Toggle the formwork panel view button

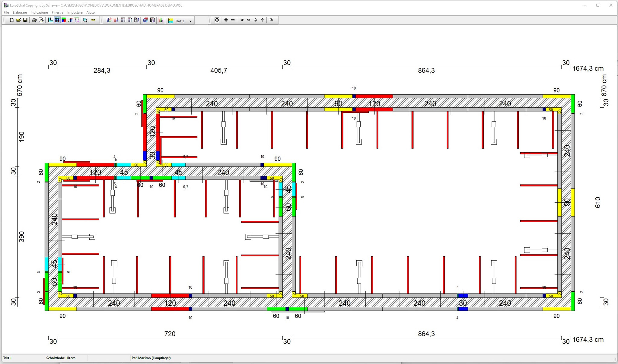click(x=57, y=20)
